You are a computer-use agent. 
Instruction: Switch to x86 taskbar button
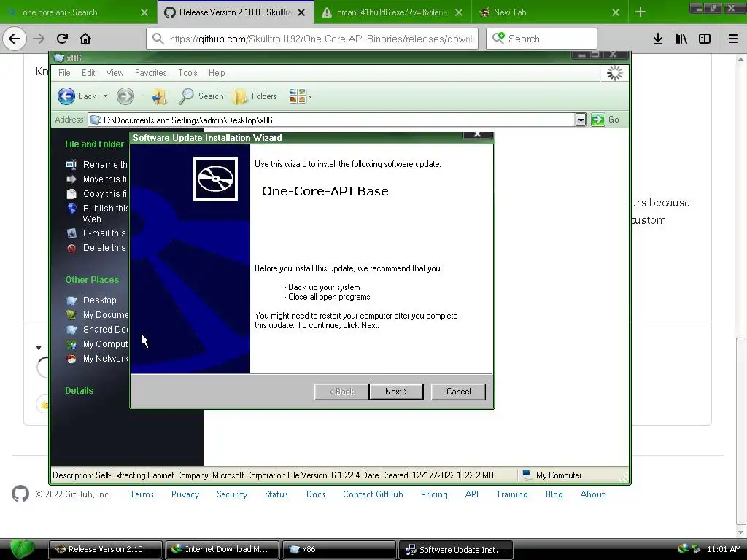click(339, 549)
